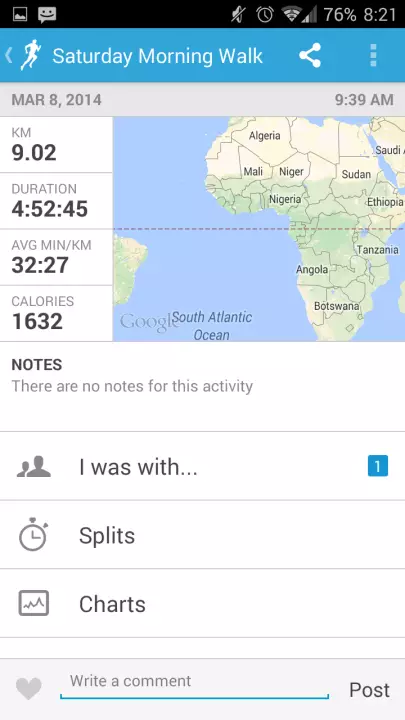405x720 pixels.
Task: Open the three-dot overflow menu
Action: click(373, 56)
